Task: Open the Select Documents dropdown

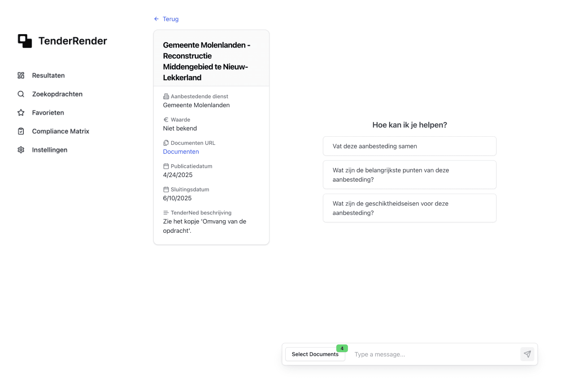Action: (x=315, y=354)
